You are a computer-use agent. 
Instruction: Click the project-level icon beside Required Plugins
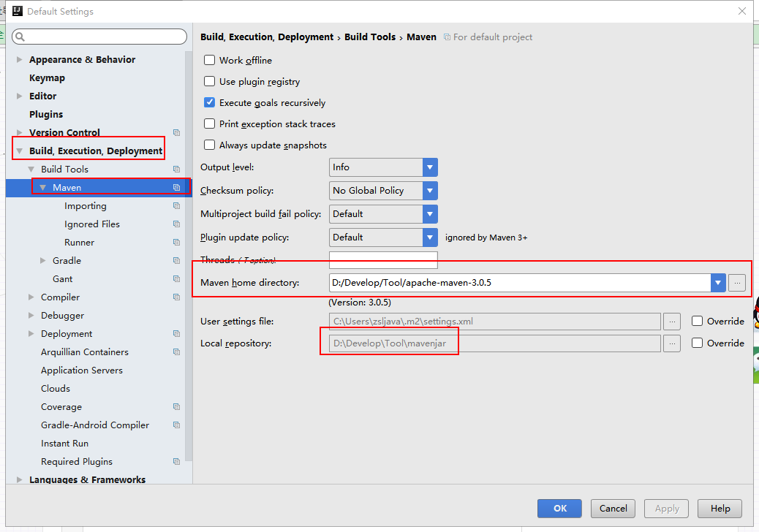point(177,462)
